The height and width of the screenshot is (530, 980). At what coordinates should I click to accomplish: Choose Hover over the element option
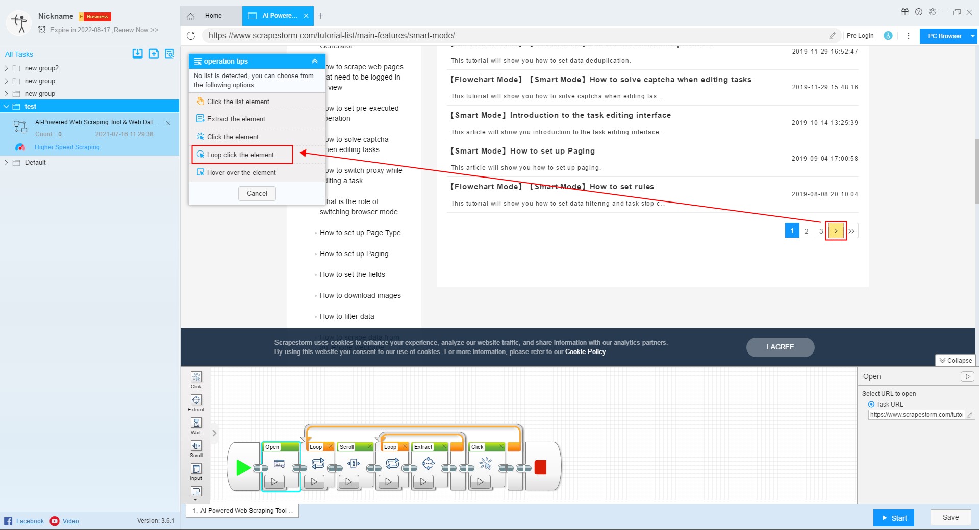click(x=257, y=172)
